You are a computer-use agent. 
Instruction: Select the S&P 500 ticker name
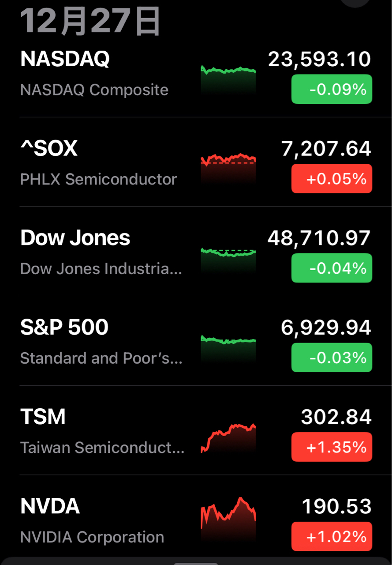point(64,328)
